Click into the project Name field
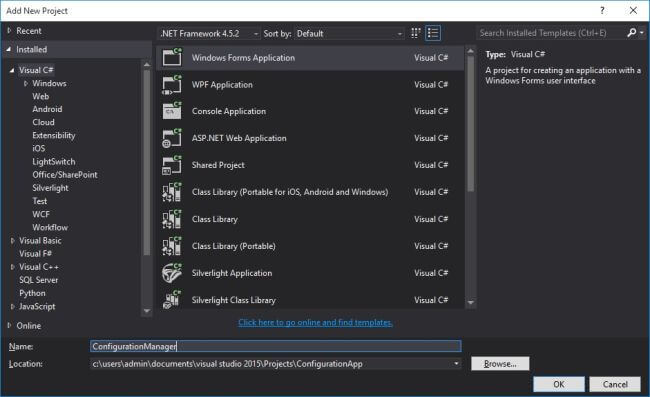This screenshot has height=397, width=650. point(275,346)
